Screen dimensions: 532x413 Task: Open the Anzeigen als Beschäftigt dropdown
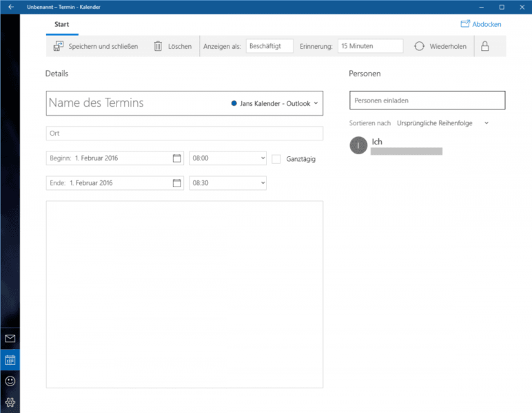269,46
